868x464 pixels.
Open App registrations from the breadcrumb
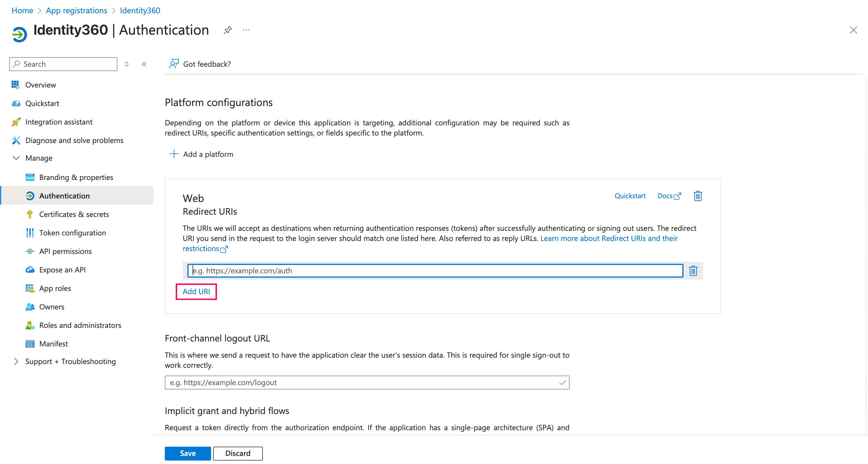tap(76, 10)
